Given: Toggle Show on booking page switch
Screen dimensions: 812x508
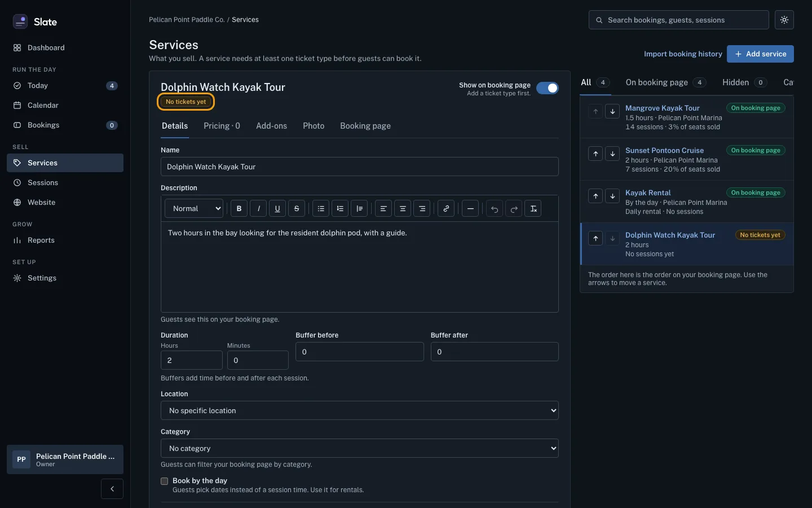Looking at the screenshot, I should 548,88.
